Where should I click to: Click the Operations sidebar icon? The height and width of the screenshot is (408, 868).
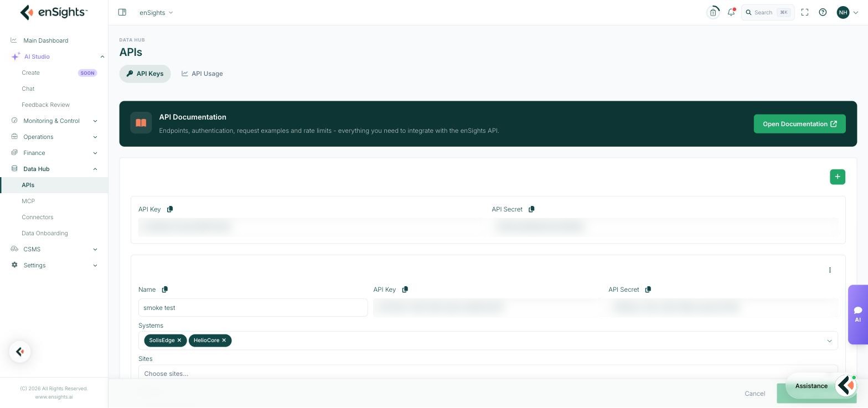point(14,136)
